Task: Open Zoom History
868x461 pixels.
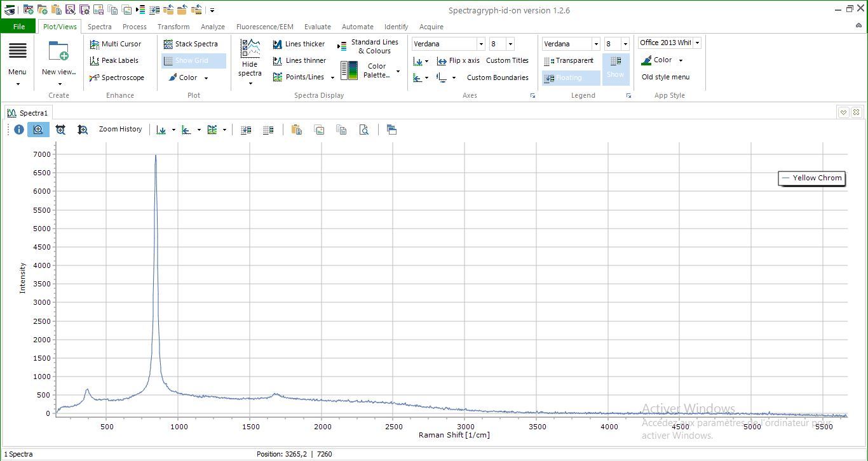Action: click(120, 129)
